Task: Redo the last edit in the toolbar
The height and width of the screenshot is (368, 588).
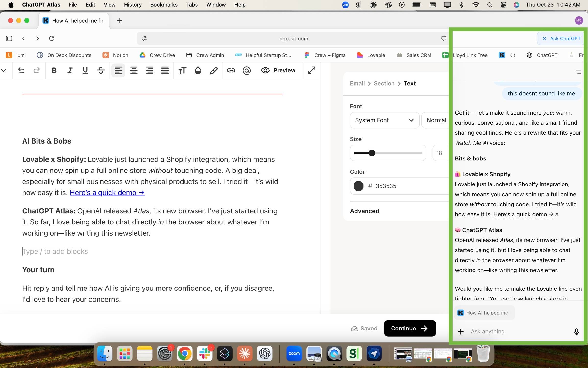Action: tap(37, 71)
